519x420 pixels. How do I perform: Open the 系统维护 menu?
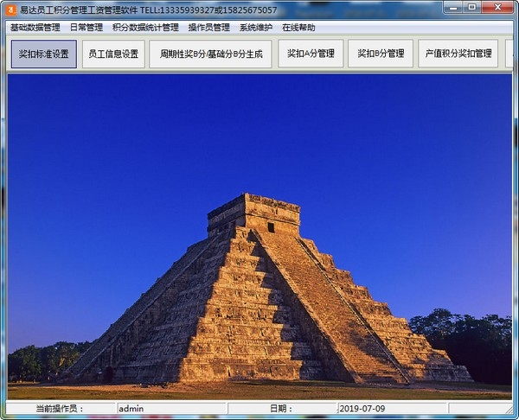(256, 28)
